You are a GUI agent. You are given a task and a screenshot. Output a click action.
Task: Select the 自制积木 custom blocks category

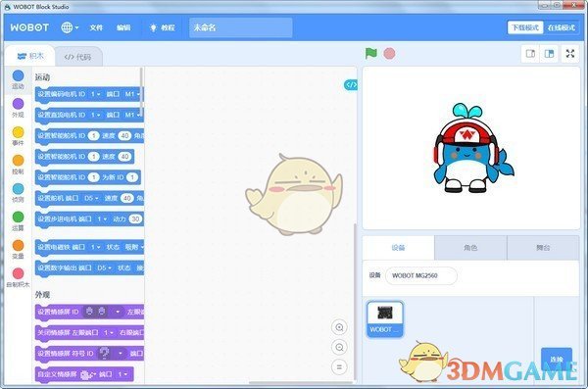tap(18, 277)
